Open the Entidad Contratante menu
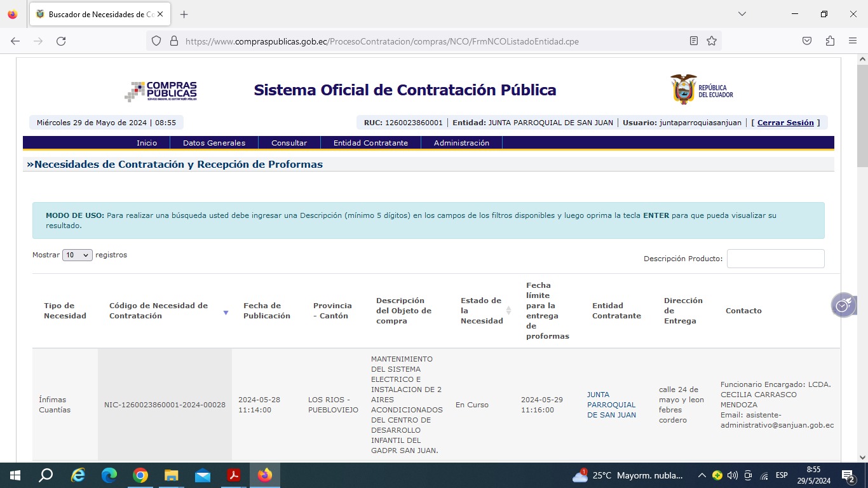This screenshot has height=488, width=868. 370,143
